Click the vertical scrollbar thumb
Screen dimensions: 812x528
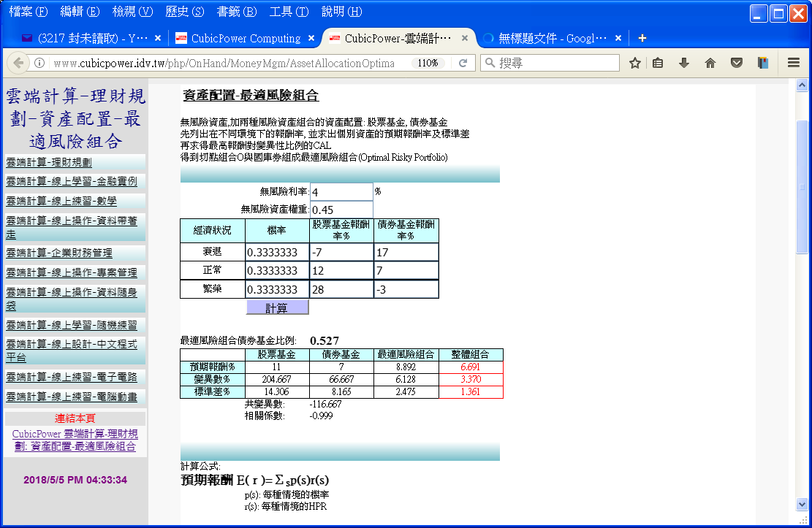tap(802, 186)
